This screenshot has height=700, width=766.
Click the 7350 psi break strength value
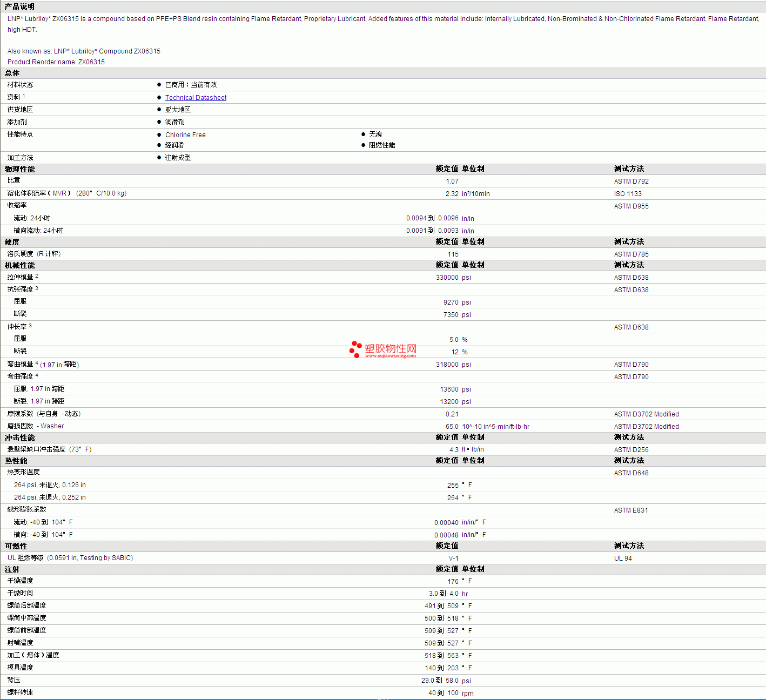[x=457, y=315]
